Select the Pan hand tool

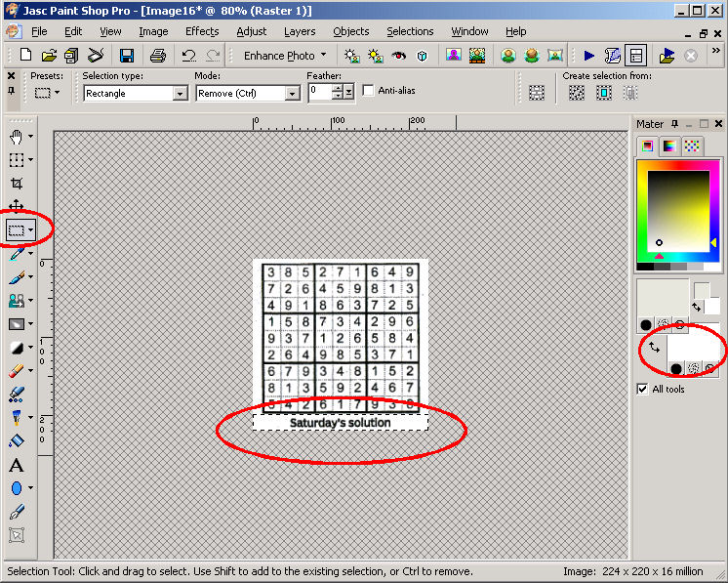tap(17, 137)
